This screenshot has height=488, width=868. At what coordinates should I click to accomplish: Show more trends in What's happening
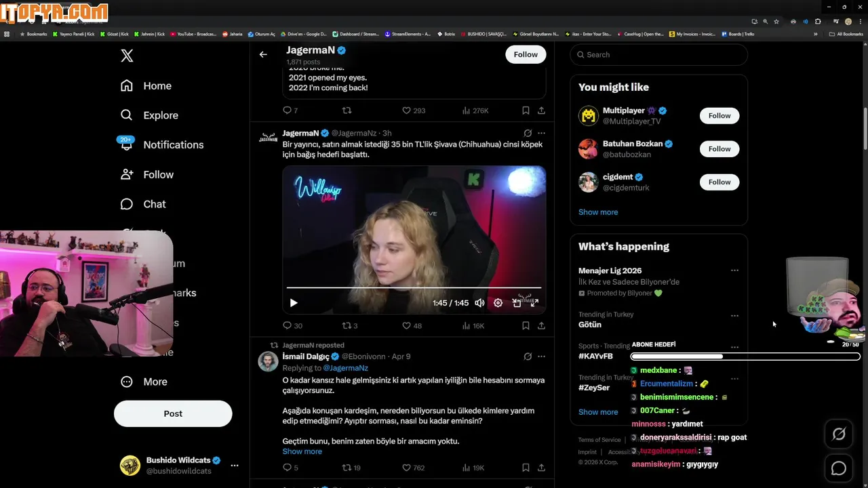click(x=598, y=412)
